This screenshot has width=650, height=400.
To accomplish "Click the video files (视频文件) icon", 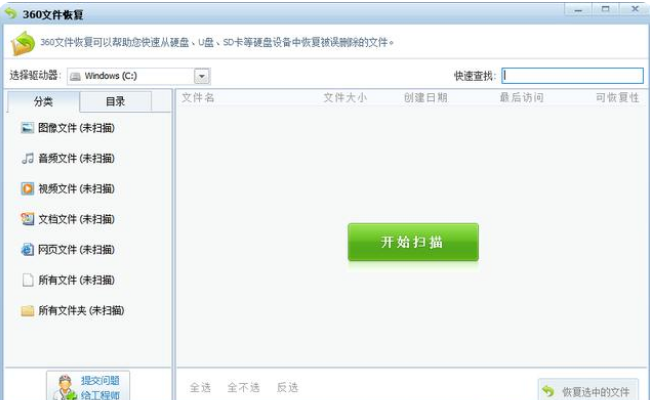I will click(27, 188).
